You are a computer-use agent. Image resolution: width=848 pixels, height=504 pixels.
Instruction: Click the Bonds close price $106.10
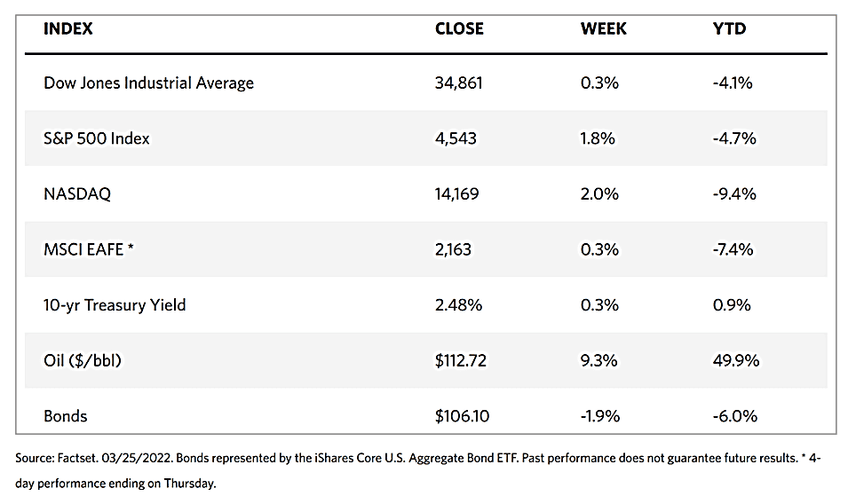point(462,415)
